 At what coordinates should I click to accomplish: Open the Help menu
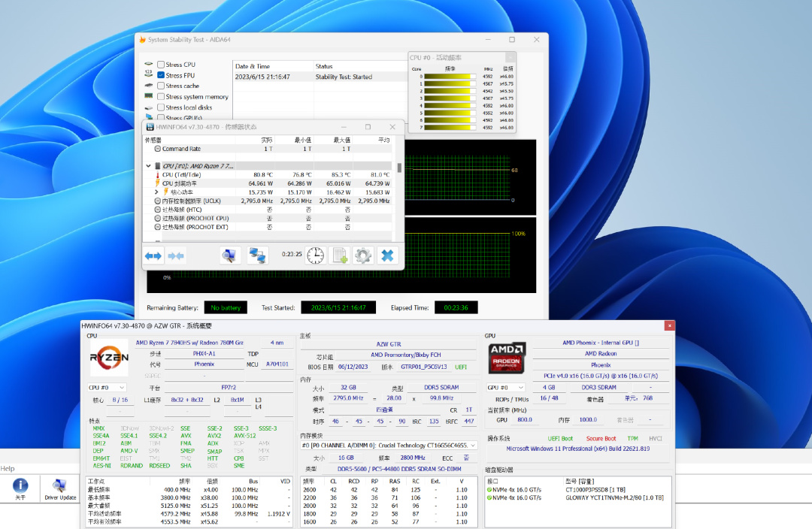8,469
